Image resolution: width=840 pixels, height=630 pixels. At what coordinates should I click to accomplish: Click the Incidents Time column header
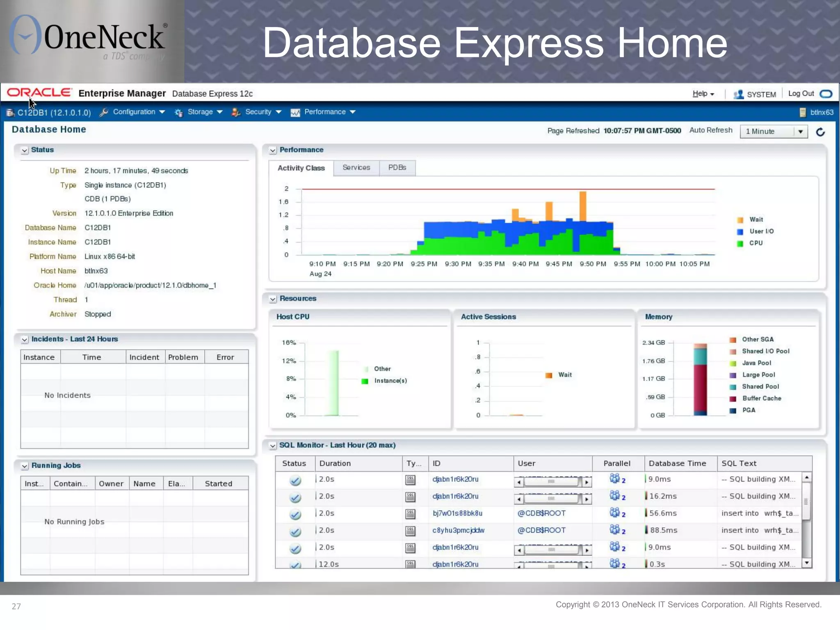(93, 357)
